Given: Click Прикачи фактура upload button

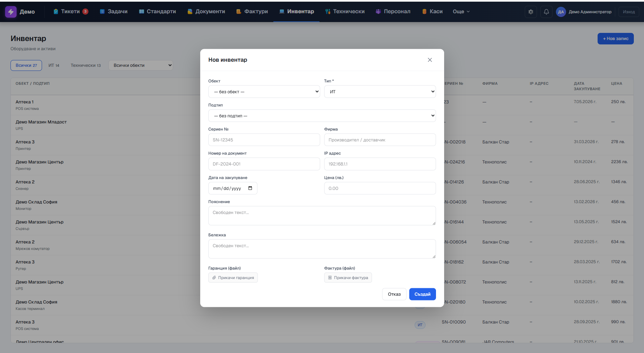Looking at the screenshot, I should point(348,278).
